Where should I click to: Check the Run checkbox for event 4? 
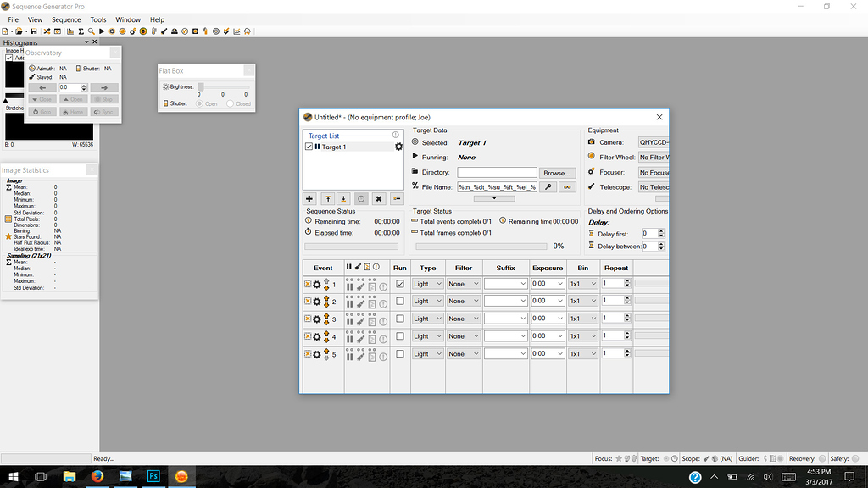[x=400, y=336]
